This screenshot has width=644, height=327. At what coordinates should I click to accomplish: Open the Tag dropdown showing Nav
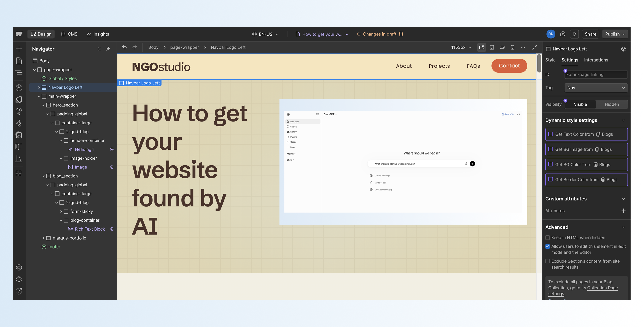click(x=596, y=88)
